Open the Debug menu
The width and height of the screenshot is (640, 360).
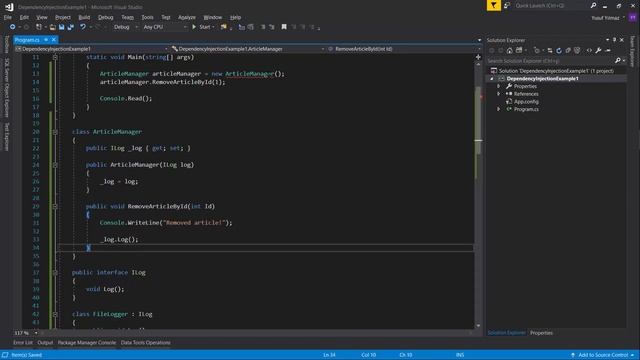click(x=106, y=18)
